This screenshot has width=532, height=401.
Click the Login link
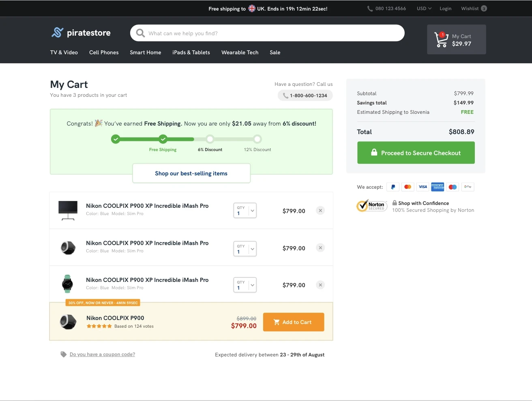point(446,9)
